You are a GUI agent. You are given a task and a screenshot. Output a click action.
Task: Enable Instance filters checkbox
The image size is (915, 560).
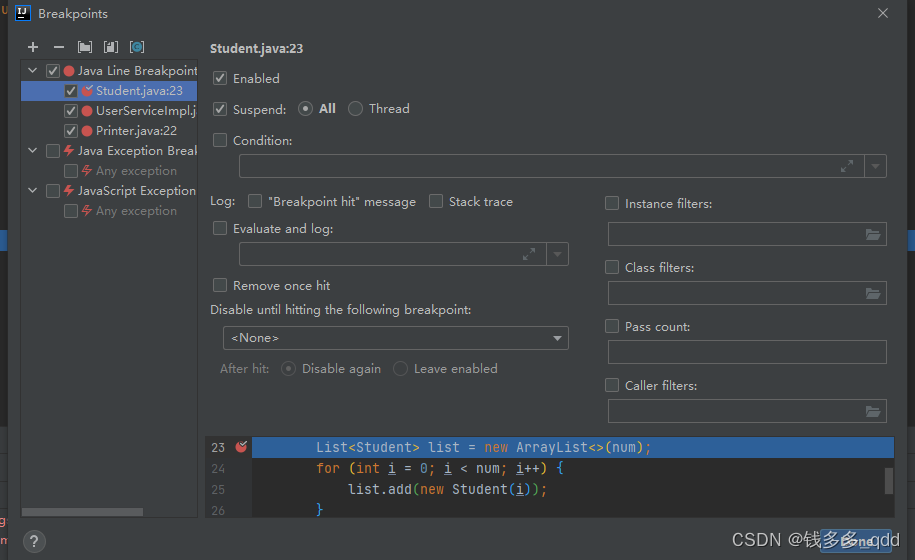[x=612, y=203]
